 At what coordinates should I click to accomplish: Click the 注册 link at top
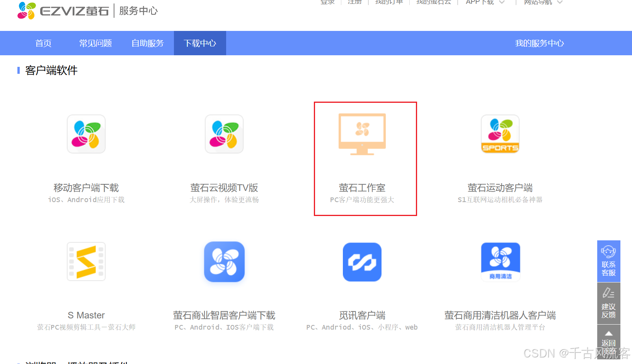click(x=354, y=2)
